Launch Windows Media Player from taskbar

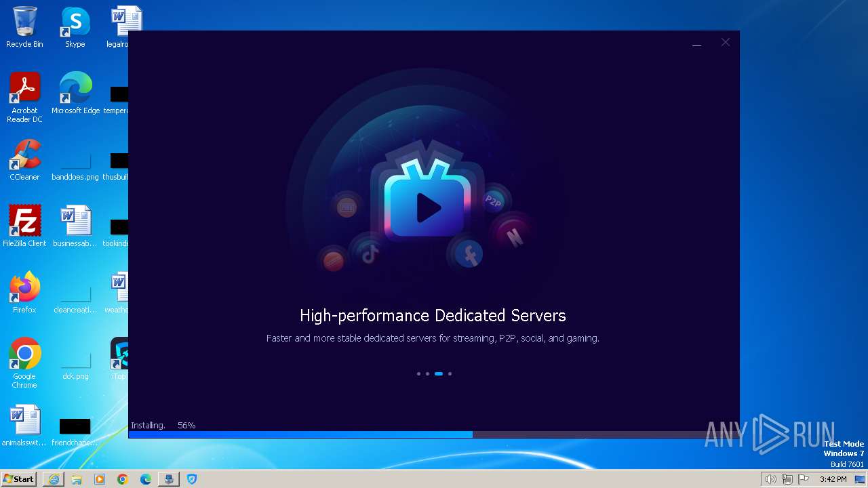click(x=100, y=479)
